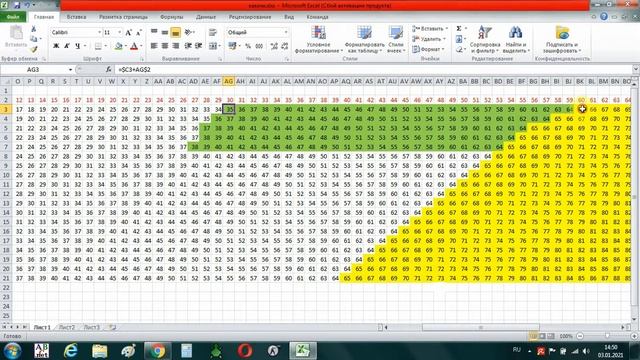The width and height of the screenshot is (640, 360).
Task: Open Cell Styles gallery
Action: 396,40
